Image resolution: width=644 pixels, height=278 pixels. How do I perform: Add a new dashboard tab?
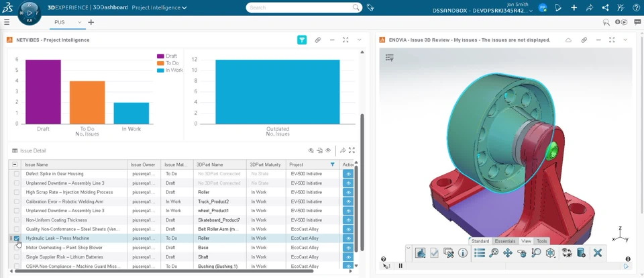91,22
